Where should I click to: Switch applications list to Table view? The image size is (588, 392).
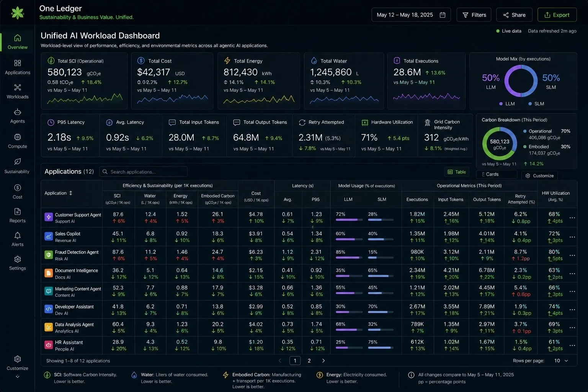coord(457,172)
